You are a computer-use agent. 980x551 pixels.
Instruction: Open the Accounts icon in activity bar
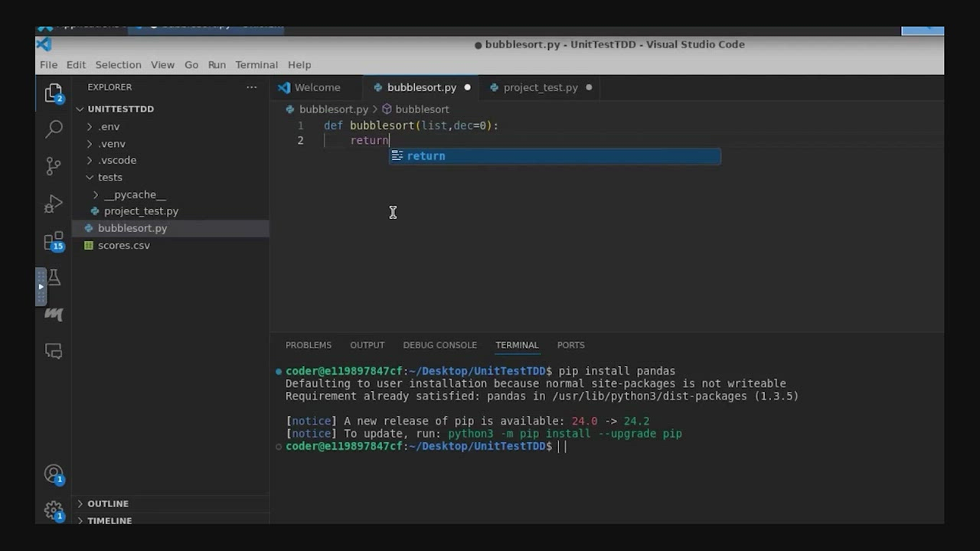[54, 474]
